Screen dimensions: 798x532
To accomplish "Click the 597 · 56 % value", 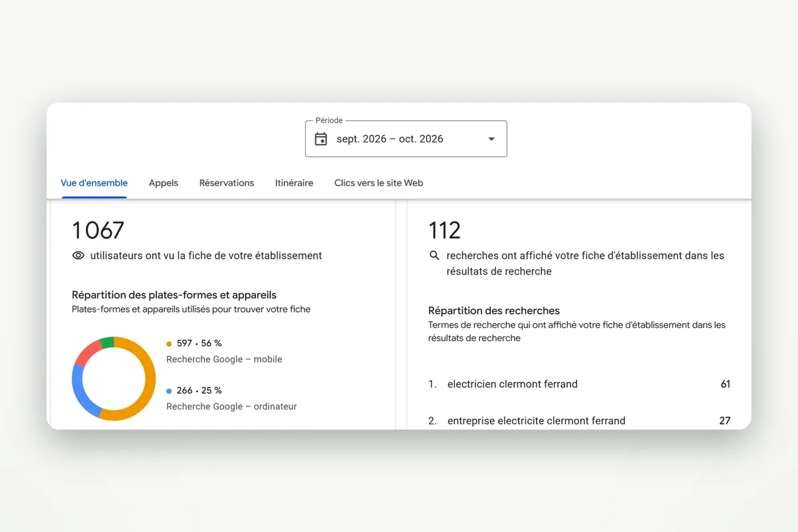I will [x=199, y=343].
